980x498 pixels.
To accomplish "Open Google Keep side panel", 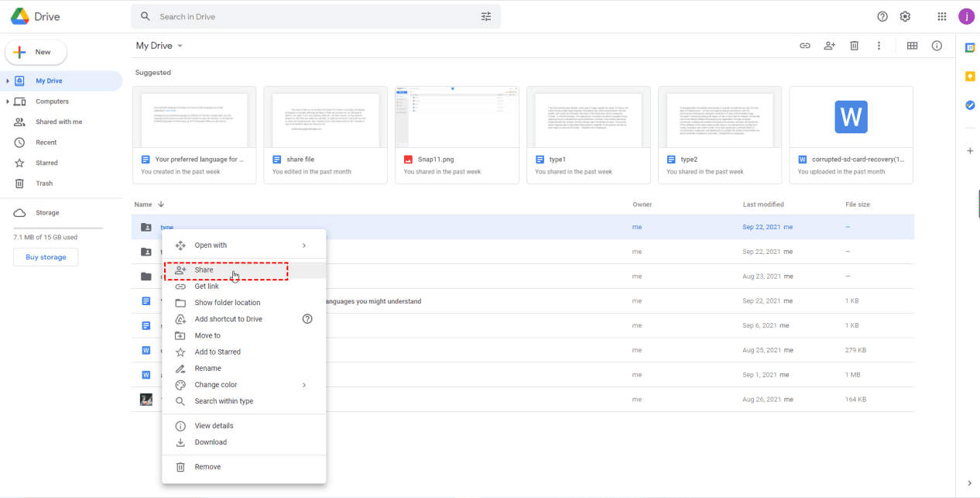I will pyautogui.click(x=970, y=76).
